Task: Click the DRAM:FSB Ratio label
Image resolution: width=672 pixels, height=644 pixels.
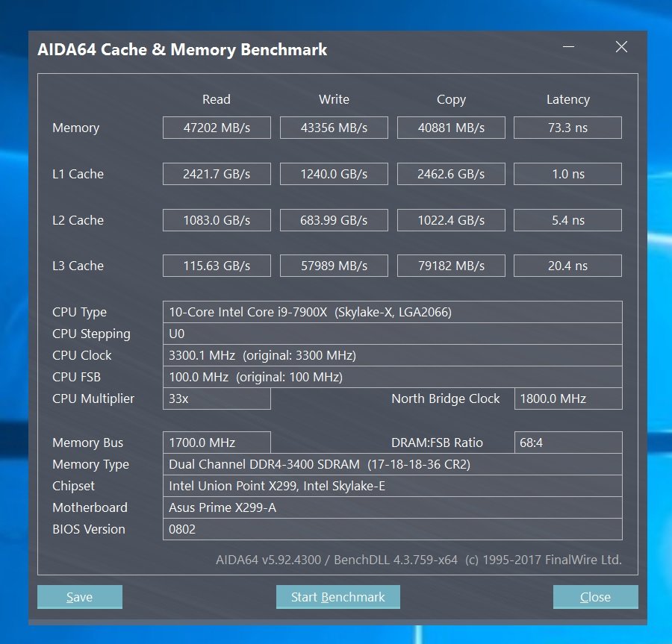Action: 437,443
